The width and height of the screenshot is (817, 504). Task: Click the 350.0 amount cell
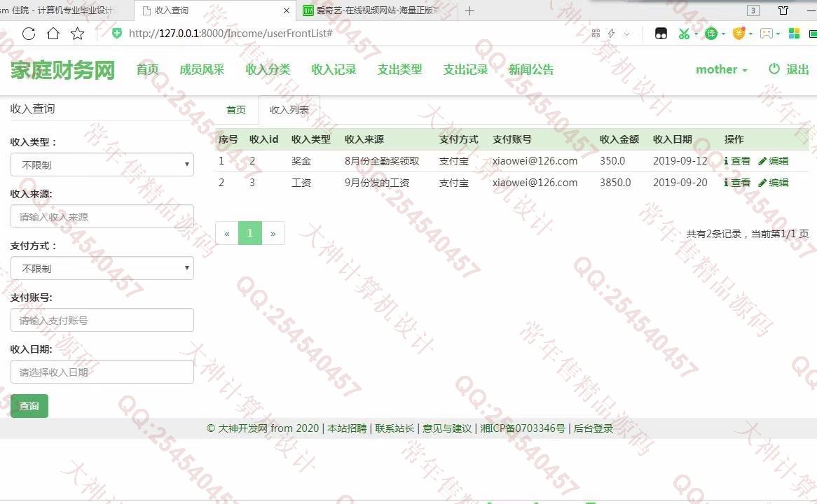click(x=612, y=162)
